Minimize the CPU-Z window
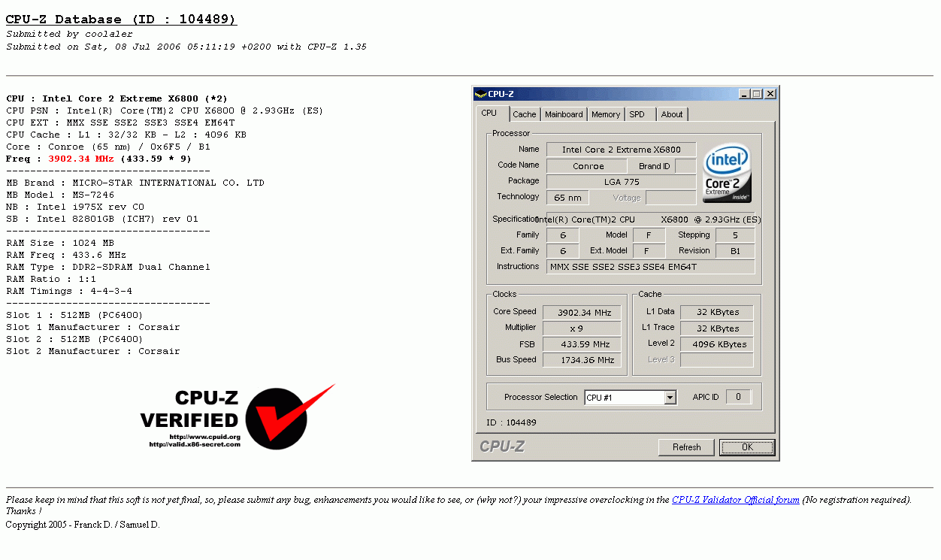The height and width of the screenshot is (560, 941). tap(744, 94)
